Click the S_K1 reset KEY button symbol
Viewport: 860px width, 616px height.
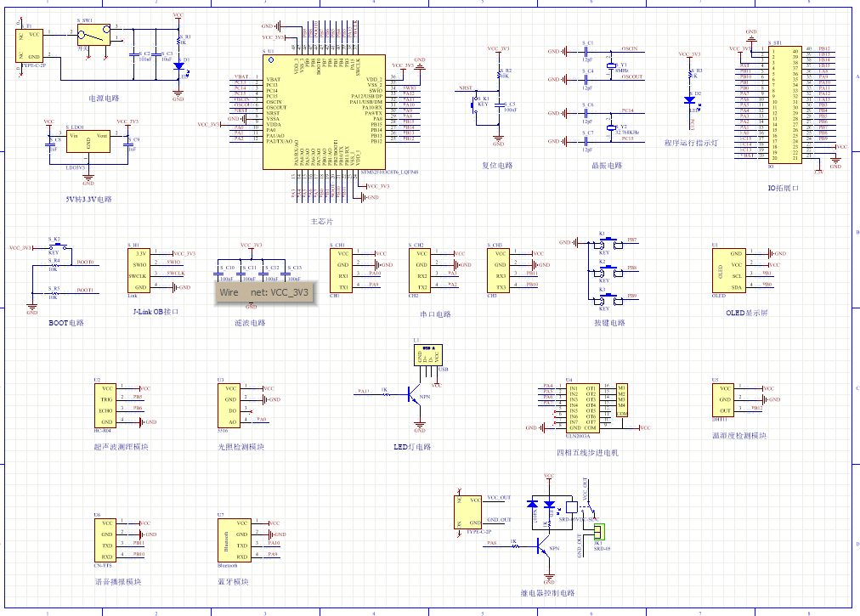475,105
